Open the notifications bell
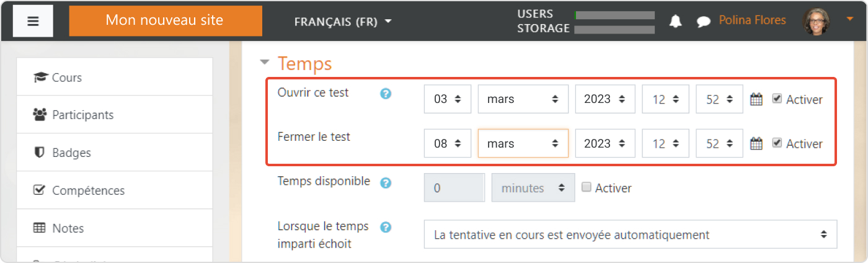This screenshot has height=263, width=868. (675, 21)
